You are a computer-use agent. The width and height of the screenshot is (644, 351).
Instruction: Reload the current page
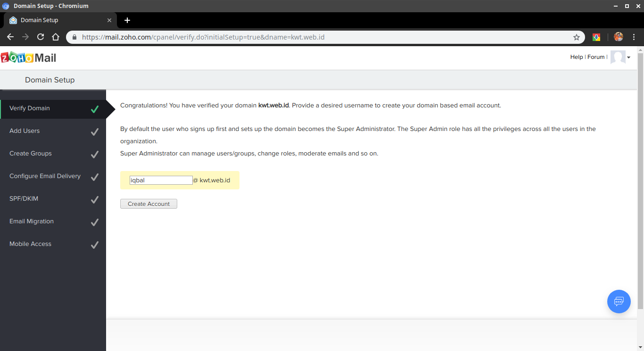(x=40, y=37)
